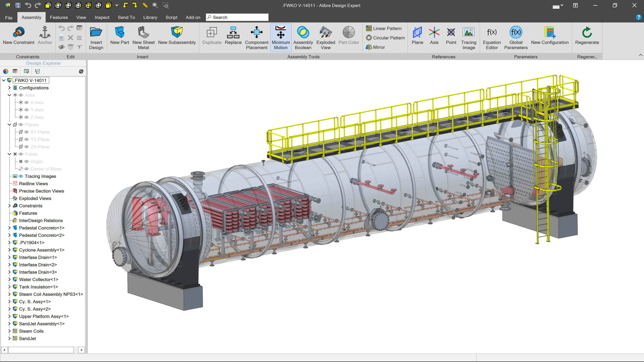Image resolution: width=644 pixels, height=362 pixels.
Task: Show the Origin point via eye icon
Action: 26,161
